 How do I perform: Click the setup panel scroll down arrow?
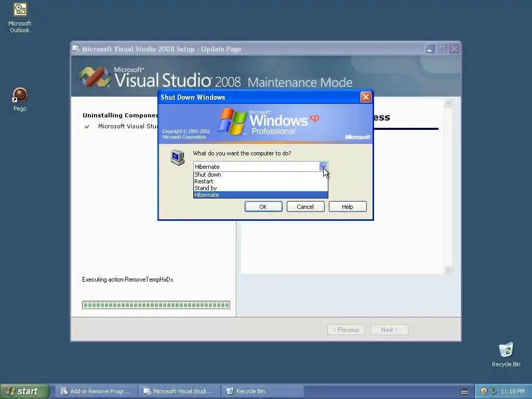[x=448, y=270]
